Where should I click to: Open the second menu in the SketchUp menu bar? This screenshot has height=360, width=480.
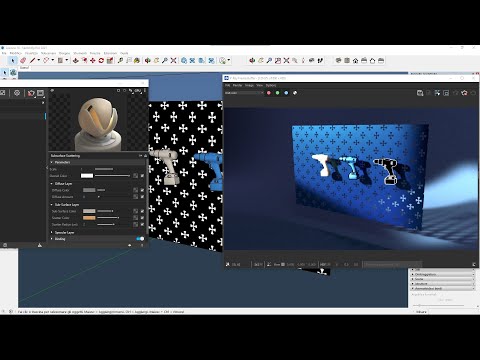(x=15, y=53)
